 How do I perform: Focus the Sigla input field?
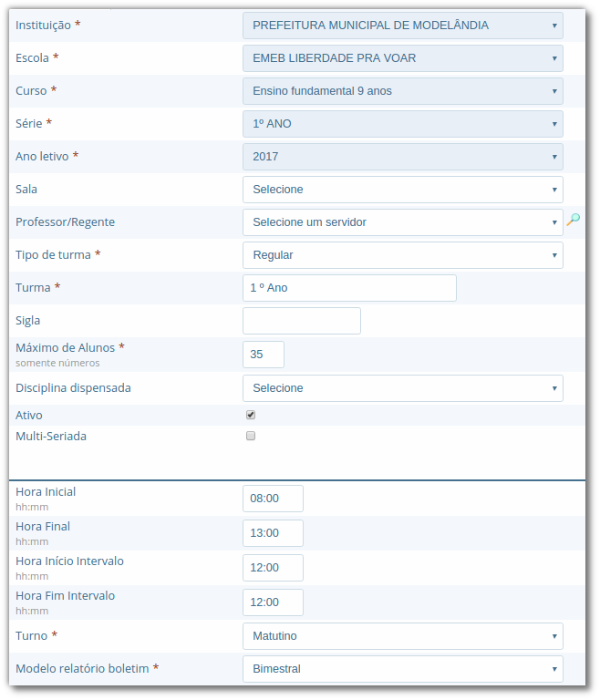tap(301, 321)
